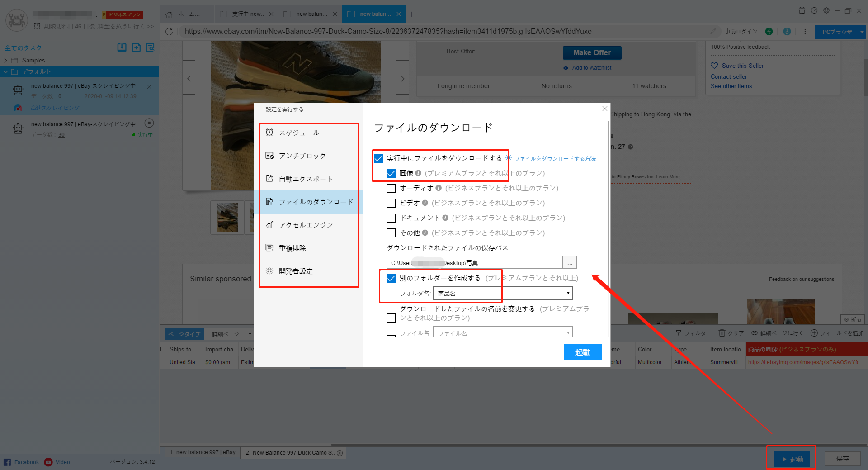The image size is (868, 470).
Task: Click the horizontal scrollbar above data tabs
Action: 588,445
